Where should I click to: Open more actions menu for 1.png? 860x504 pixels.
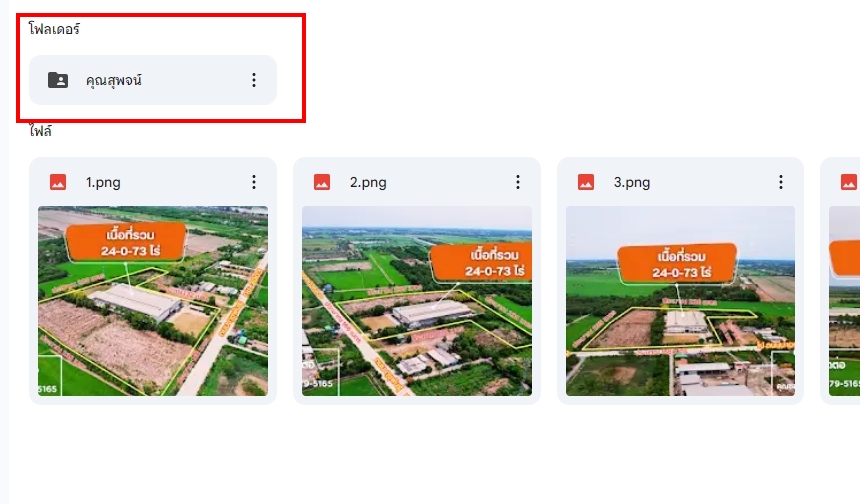coord(253,182)
